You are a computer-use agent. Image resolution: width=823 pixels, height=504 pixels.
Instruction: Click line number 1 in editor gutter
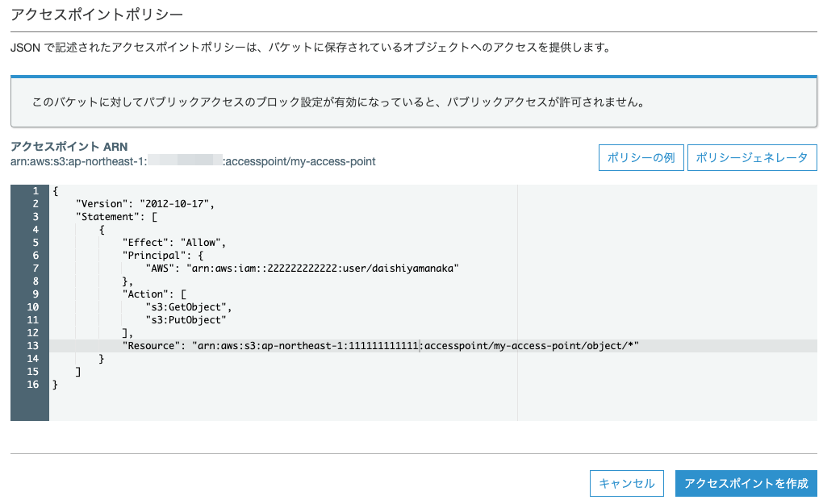pos(36,191)
